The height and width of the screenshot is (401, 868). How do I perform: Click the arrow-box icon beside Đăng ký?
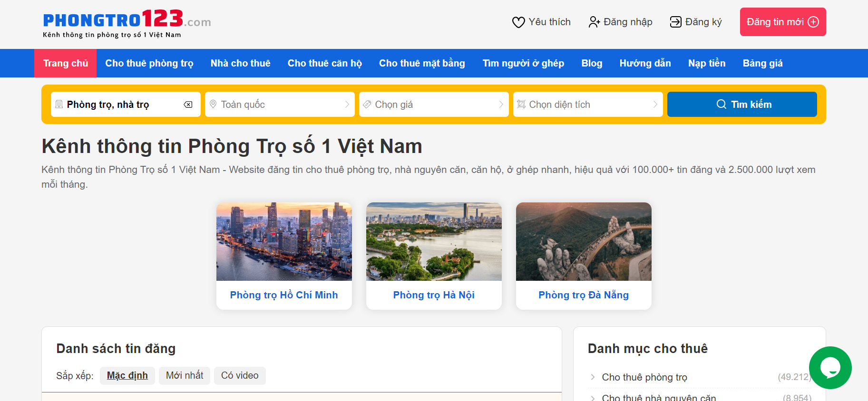[x=675, y=22]
